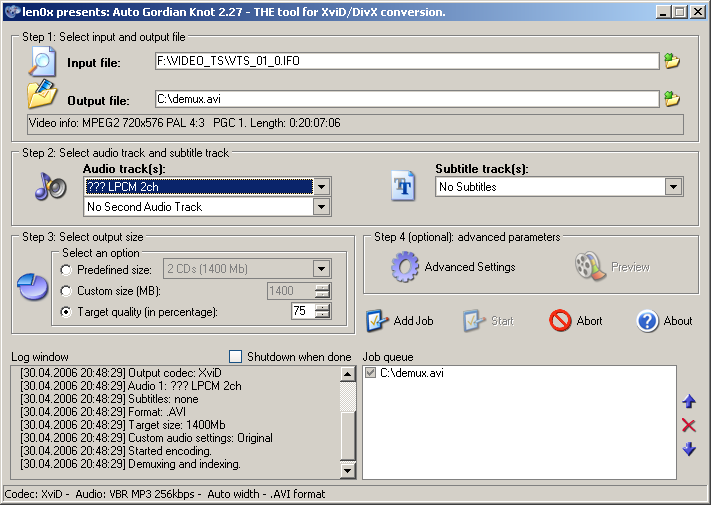Click the folder icon beside Output file
Screen dimensions: 711x505
coord(42,94)
